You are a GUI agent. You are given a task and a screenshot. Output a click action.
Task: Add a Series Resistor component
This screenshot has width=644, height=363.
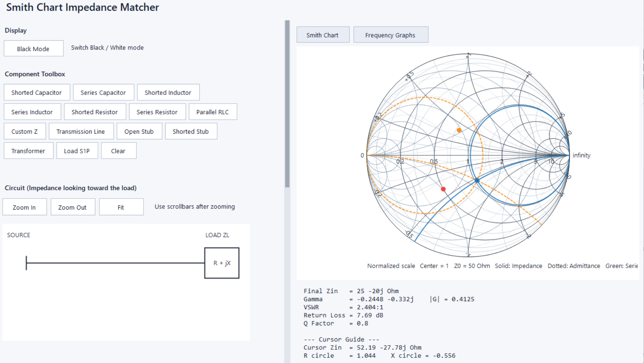157,112
